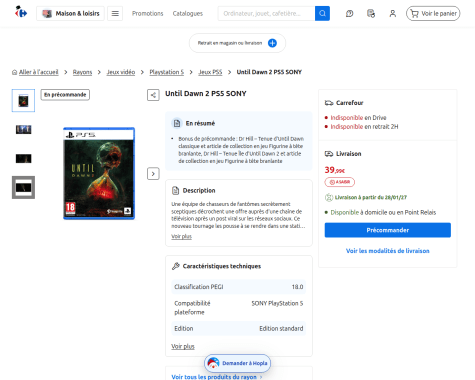
Task: Expand technical characteristics with Voir plus
Action: coord(183,346)
